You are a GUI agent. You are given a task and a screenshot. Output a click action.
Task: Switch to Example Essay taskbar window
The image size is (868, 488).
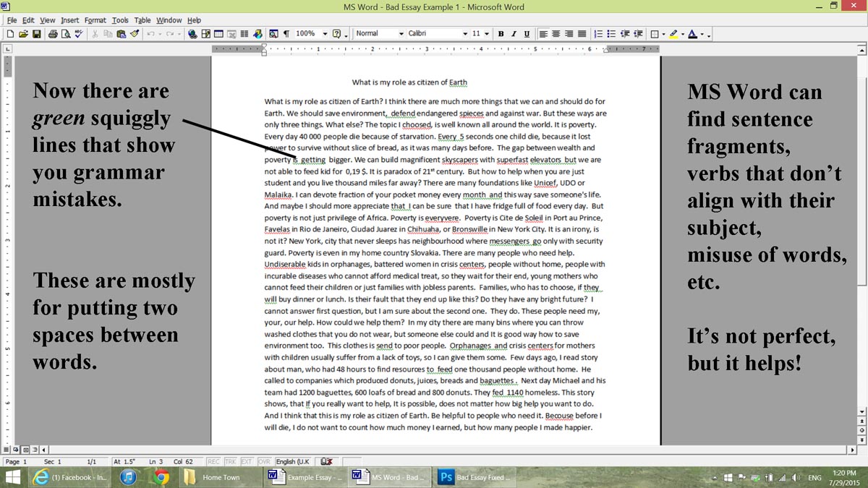[x=305, y=477]
